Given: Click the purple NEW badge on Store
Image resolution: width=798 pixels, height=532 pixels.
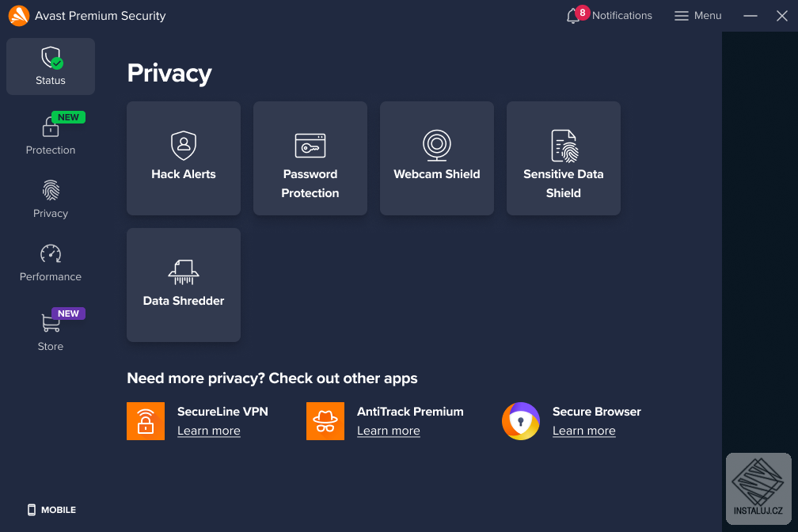Looking at the screenshot, I should [68, 313].
